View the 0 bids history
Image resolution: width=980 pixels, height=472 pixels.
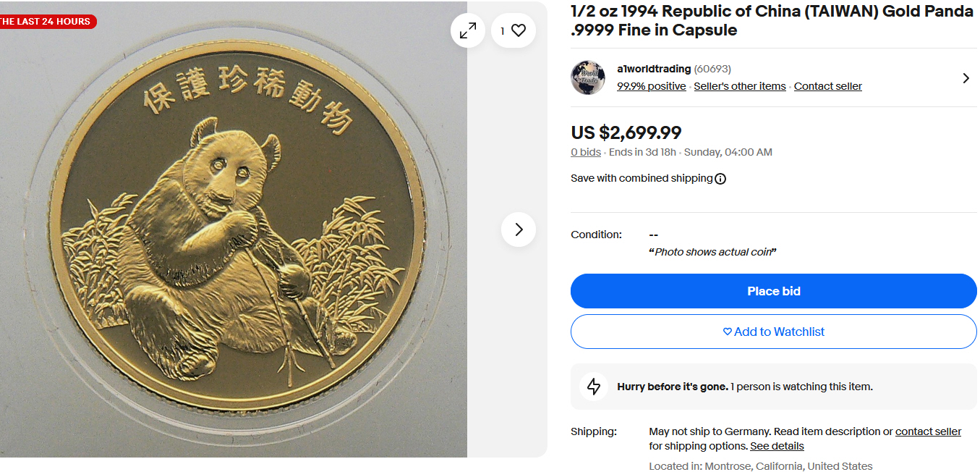pos(586,152)
